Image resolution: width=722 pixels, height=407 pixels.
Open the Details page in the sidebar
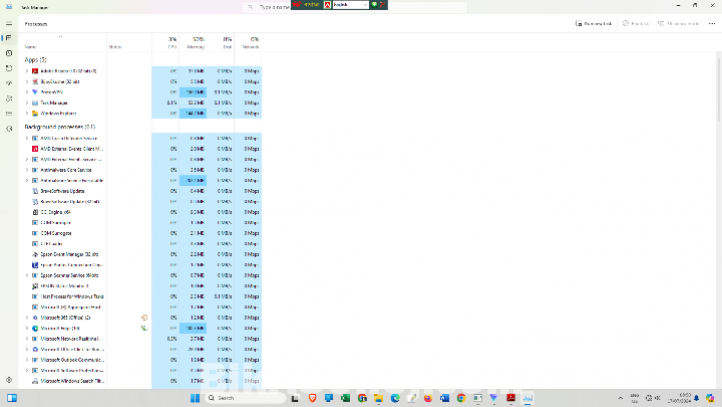9,113
